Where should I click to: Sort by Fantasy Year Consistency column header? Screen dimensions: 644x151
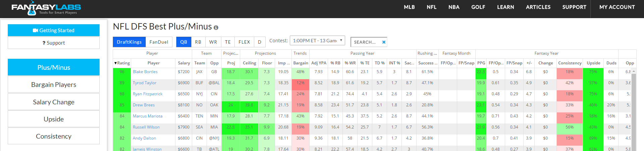(570, 63)
